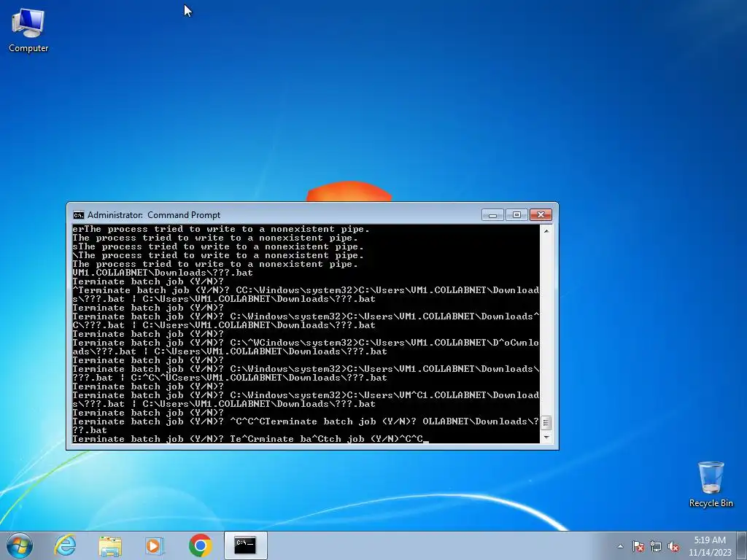The height and width of the screenshot is (560, 747).
Task: Click the console scrollbar down arrow
Action: coord(546,437)
